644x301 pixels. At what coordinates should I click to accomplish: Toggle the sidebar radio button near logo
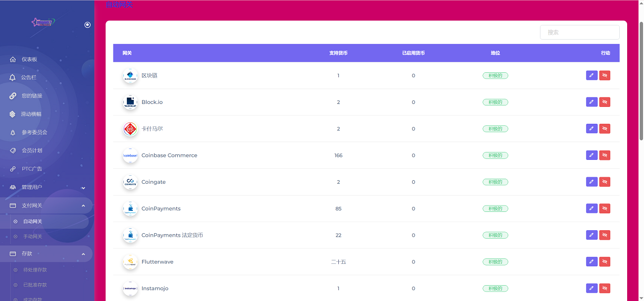pos(88,25)
